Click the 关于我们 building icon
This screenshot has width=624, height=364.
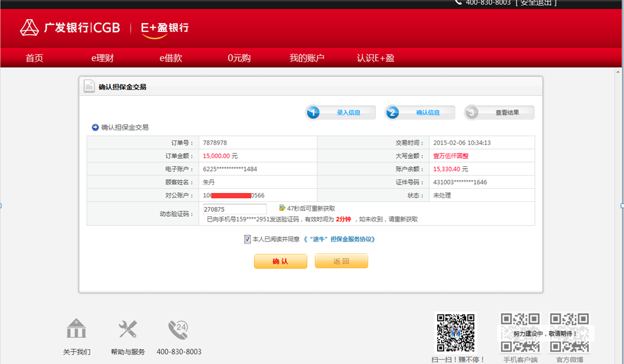pos(77,329)
